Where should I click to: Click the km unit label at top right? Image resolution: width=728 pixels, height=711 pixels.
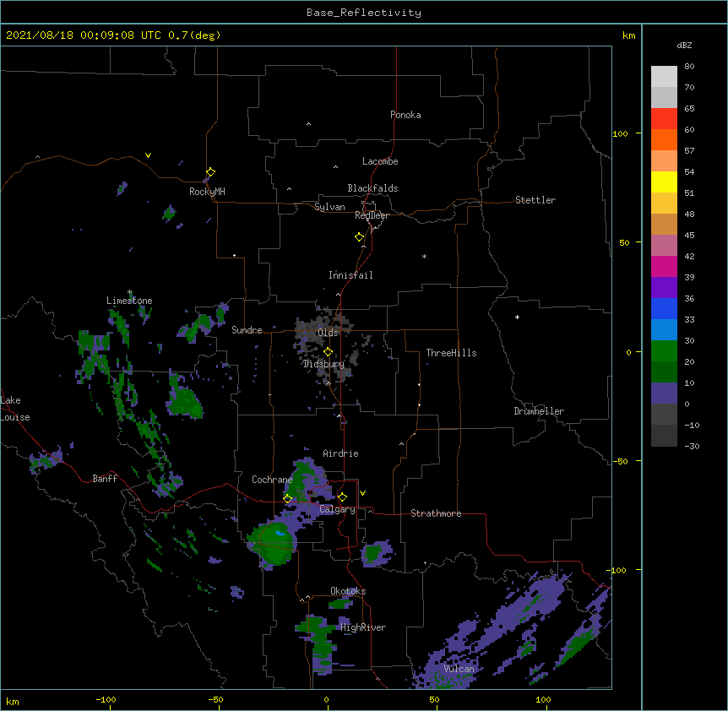(629, 35)
